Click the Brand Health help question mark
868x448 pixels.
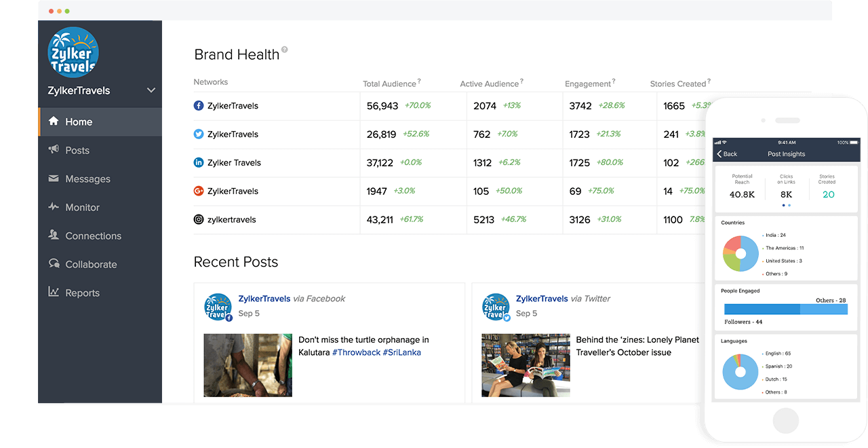click(285, 50)
